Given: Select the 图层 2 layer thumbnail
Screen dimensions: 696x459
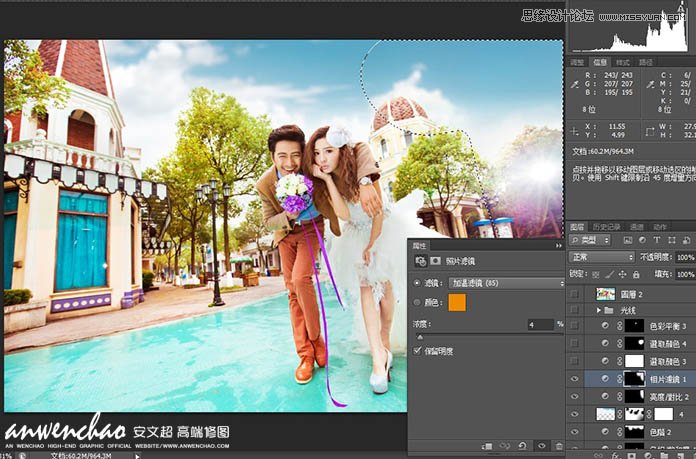Looking at the screenshot, I should (x=605, y=293).
